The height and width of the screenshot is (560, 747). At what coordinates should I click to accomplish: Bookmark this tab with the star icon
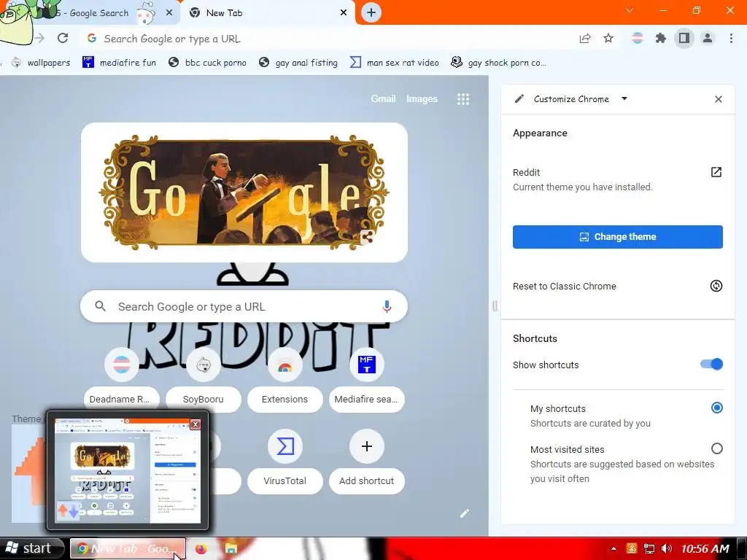pos(608,39)
